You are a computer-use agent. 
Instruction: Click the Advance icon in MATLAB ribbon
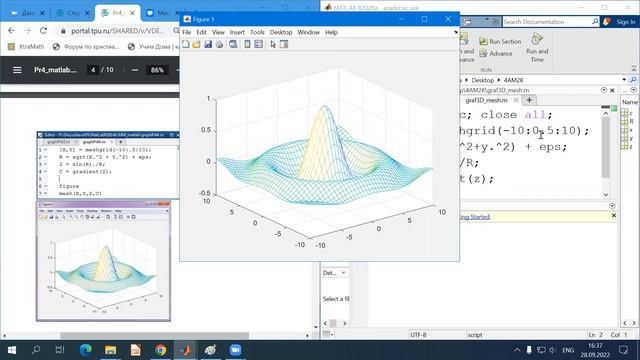483,53
